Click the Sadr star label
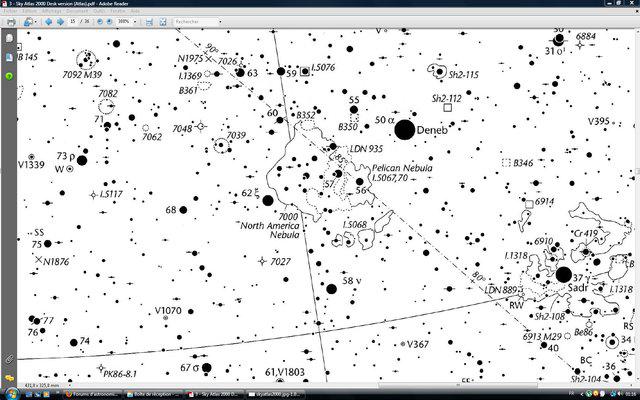Viewport: 640px width, 400px height. point(578,288)
